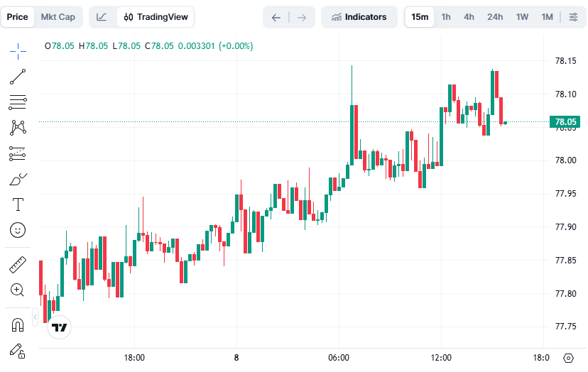Select the 24h interval tab
This screenshot has width=588, height=372.
click(x=495, y=17)
